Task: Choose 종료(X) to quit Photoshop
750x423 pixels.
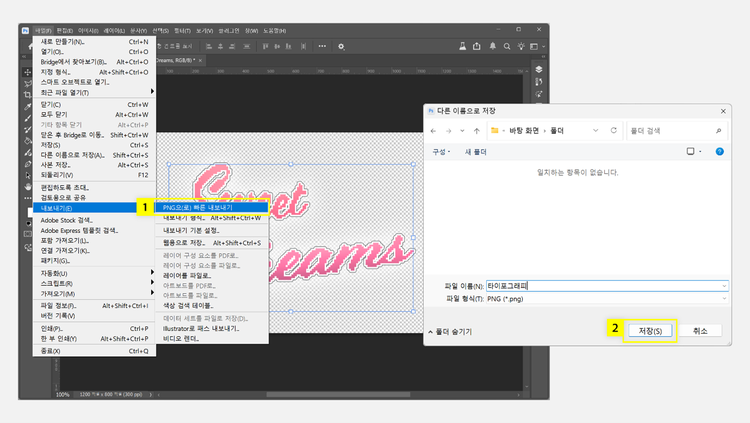Action: tap(94, 351)
